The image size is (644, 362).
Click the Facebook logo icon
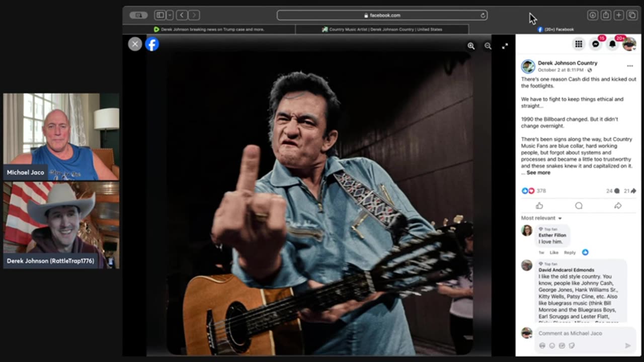click(152, 44)
